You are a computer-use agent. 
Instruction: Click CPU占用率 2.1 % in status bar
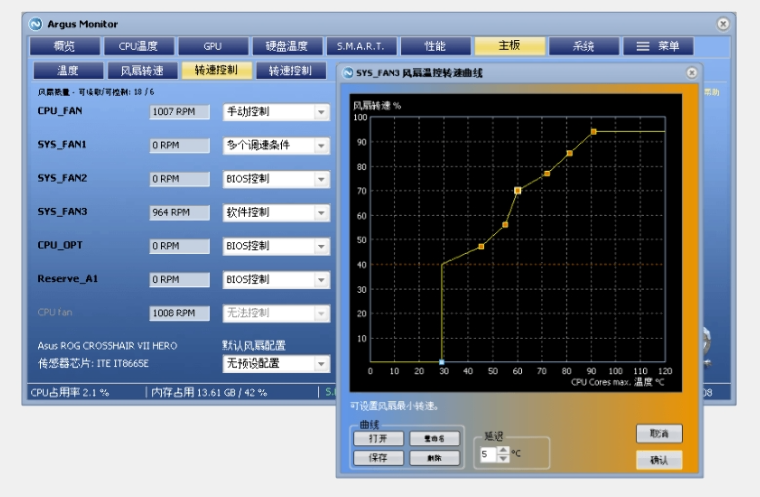[x=70, y=392]
